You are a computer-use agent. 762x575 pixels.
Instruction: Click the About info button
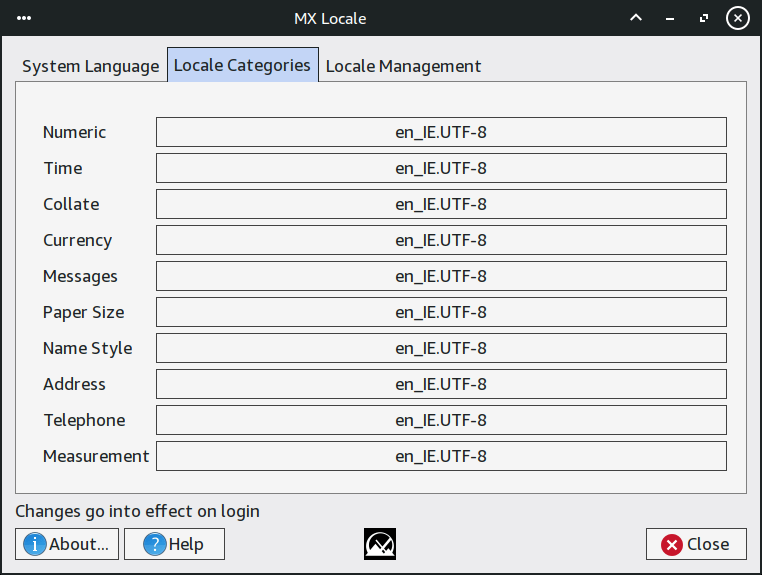[x=67, y=544]
